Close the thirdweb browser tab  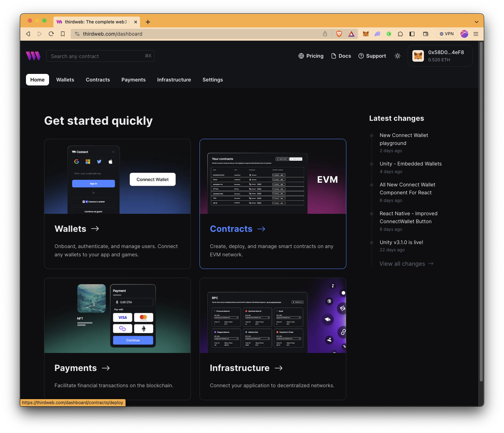(x=136, y=22)
